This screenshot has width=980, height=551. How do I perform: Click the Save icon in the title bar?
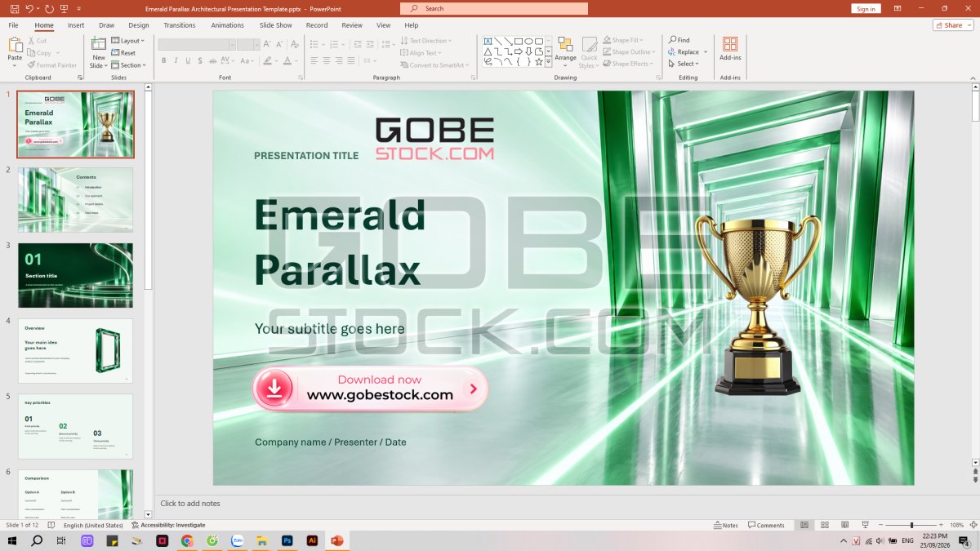14,8
